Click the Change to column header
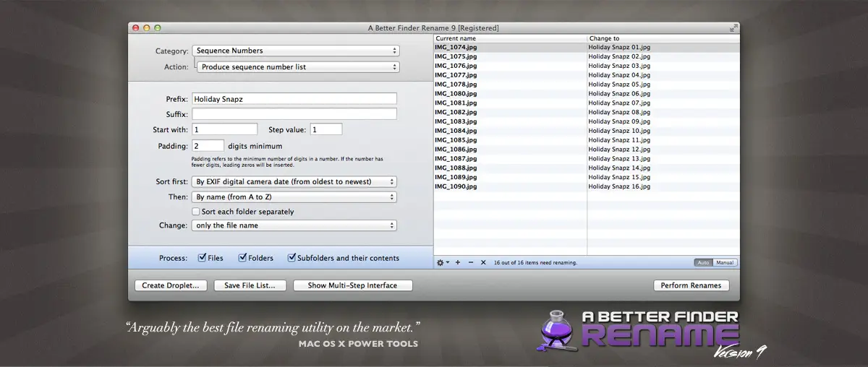868x367 pixels. point(663,38)
